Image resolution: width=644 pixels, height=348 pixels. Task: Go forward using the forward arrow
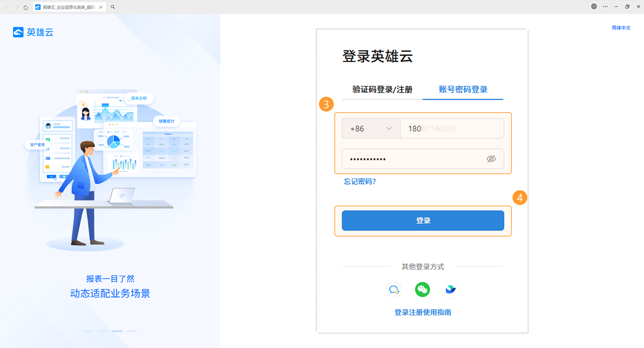(17, 7)
